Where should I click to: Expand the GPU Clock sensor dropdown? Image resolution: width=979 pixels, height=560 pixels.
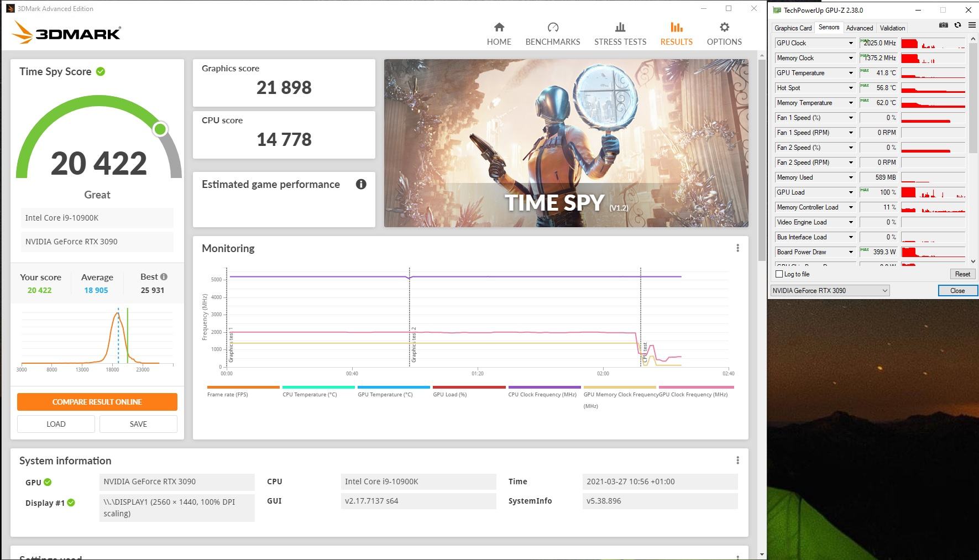point(851,43)
